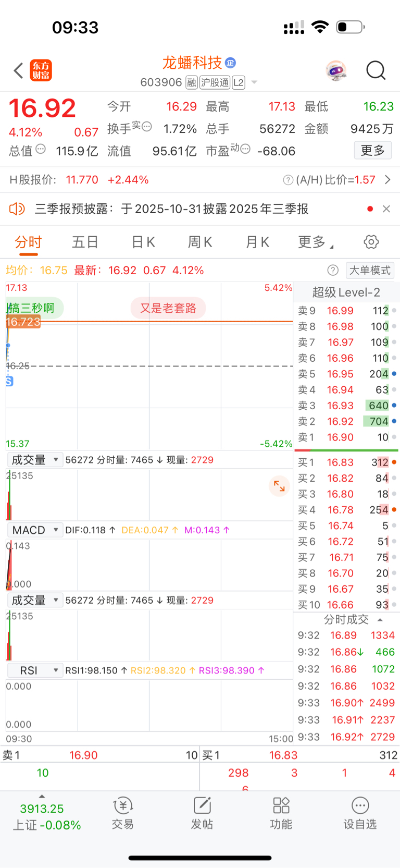Tap the bottom 买1 16.83 bar
Image resolution: width=400 pixels, height=868 pixels.
click(x=300, y=755)
